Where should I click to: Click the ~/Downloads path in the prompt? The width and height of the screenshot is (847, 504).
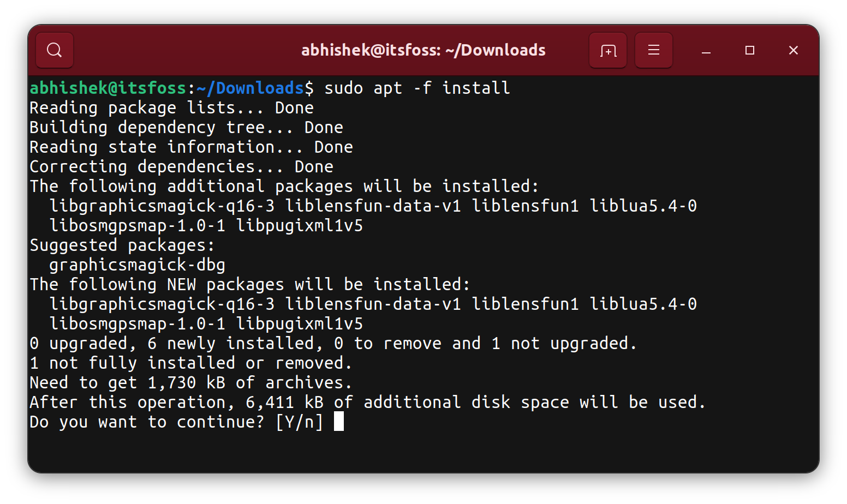point(251,87)
